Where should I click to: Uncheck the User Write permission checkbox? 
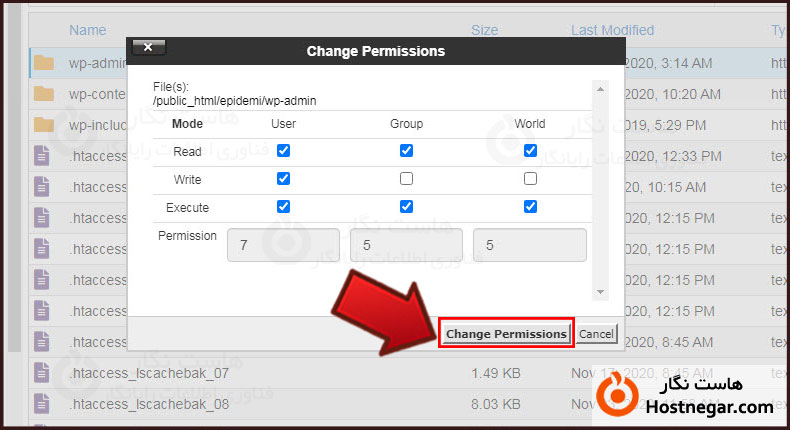pyautogui.click(x=283, y=179)
